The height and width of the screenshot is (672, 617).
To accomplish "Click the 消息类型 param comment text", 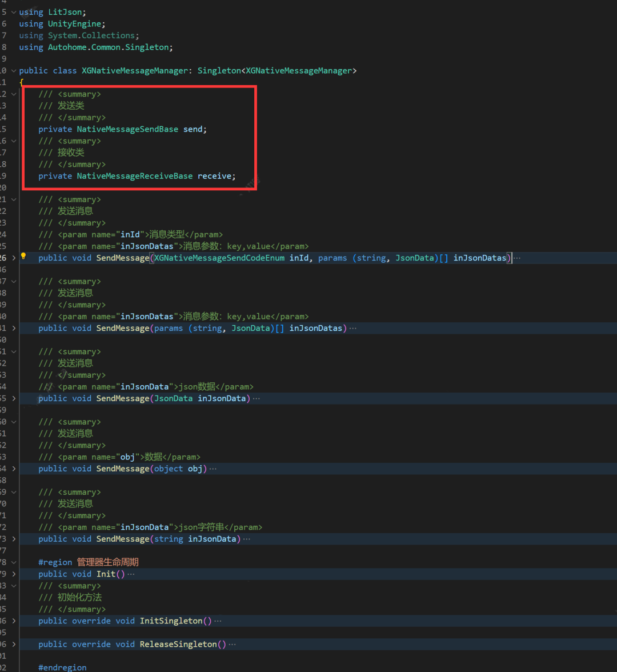I will [167, 234].
